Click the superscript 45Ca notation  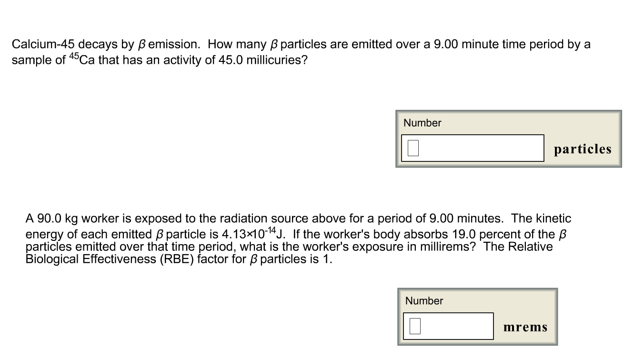[x=81, y=59]
